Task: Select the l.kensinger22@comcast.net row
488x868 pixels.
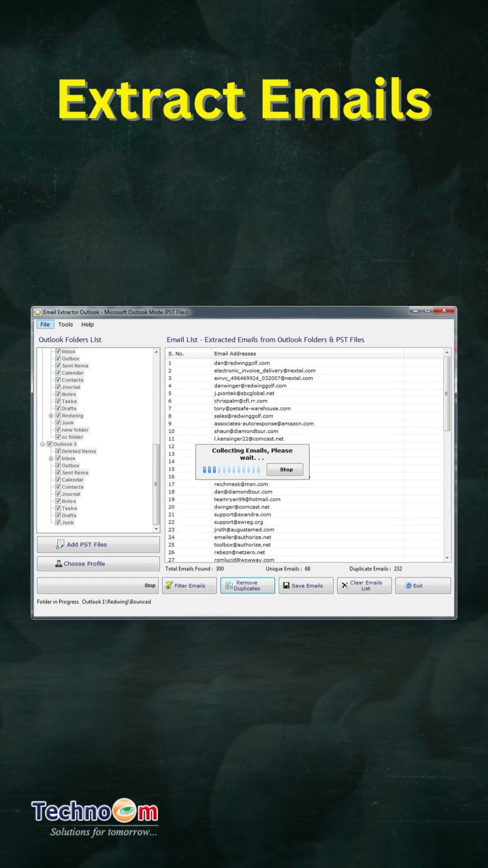Action: point(305,439)
